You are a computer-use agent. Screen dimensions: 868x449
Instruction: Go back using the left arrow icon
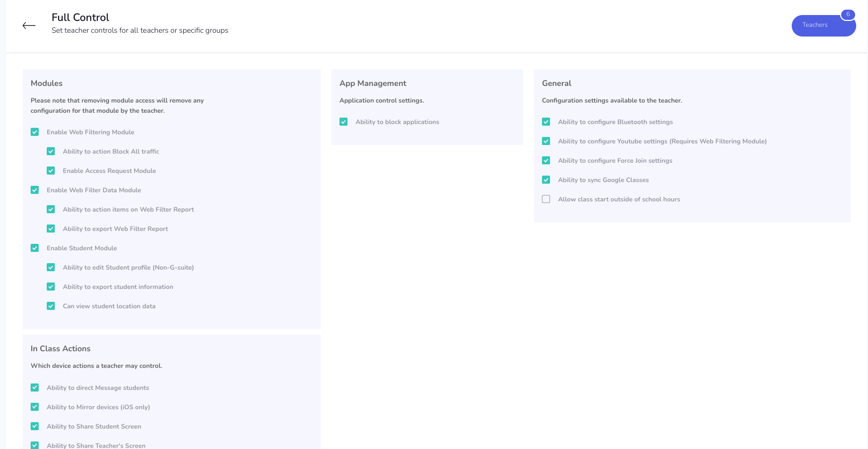(29, 25)
